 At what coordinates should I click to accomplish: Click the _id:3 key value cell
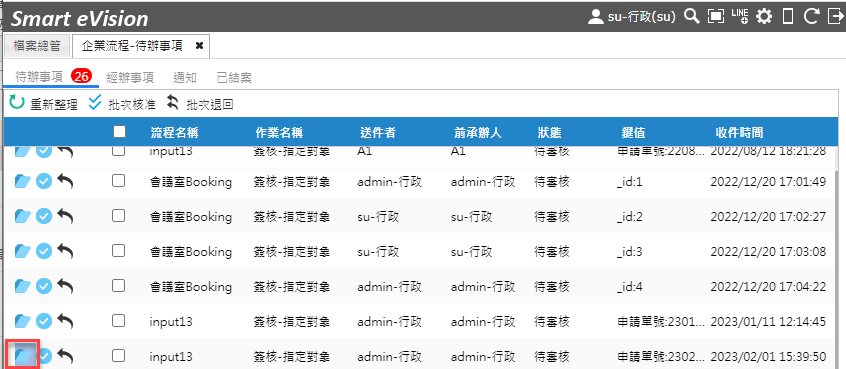630,252
